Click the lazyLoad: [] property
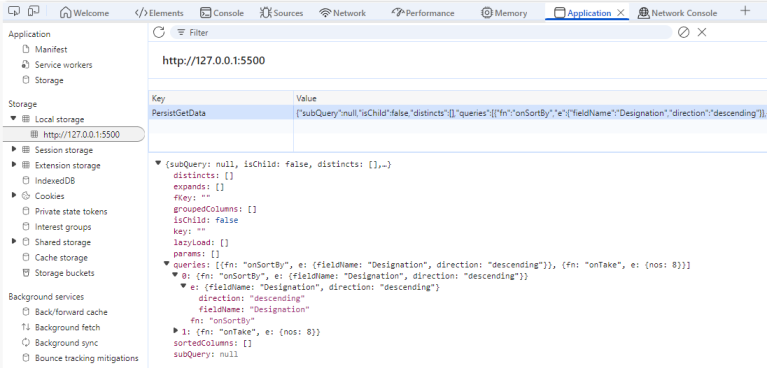The image size is (767, 368). coord(201,242)
